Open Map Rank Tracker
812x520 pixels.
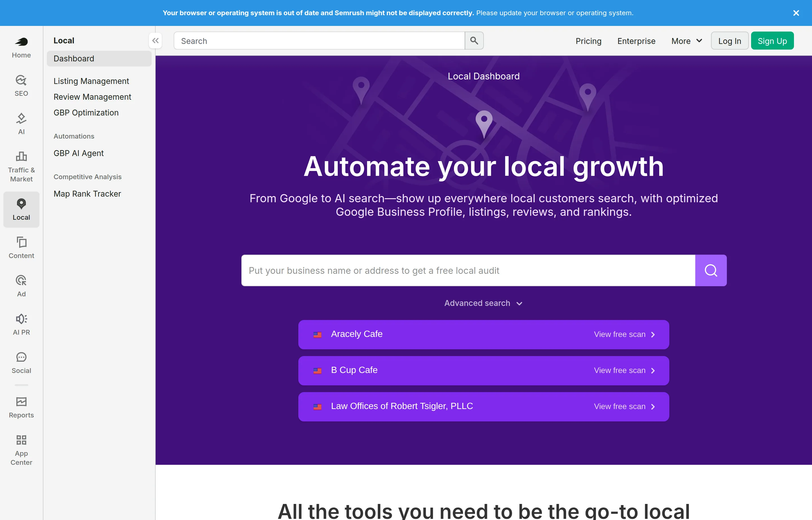click(87, 194)
